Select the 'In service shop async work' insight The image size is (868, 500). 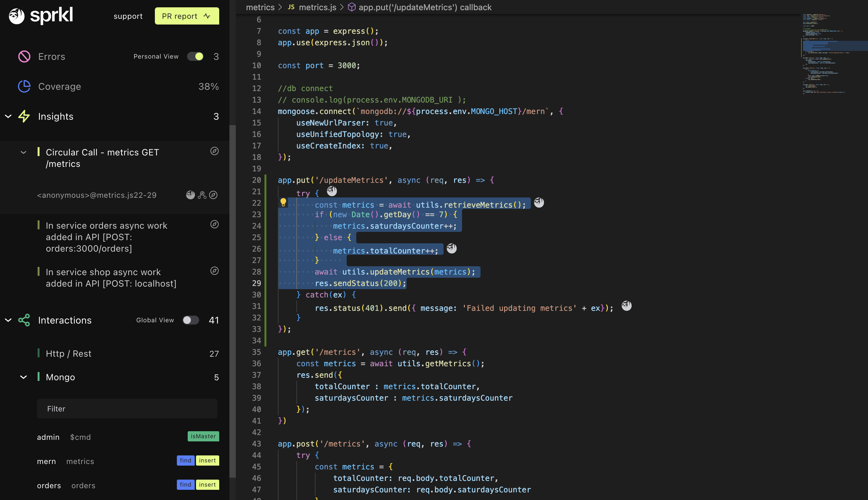111,278
